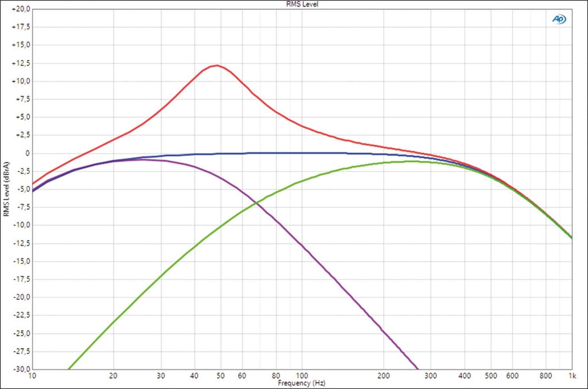This screenshot has height=389, width=588.
Task: Click the 60 tick on the frequency axis
Action: [x=242, y=376]
